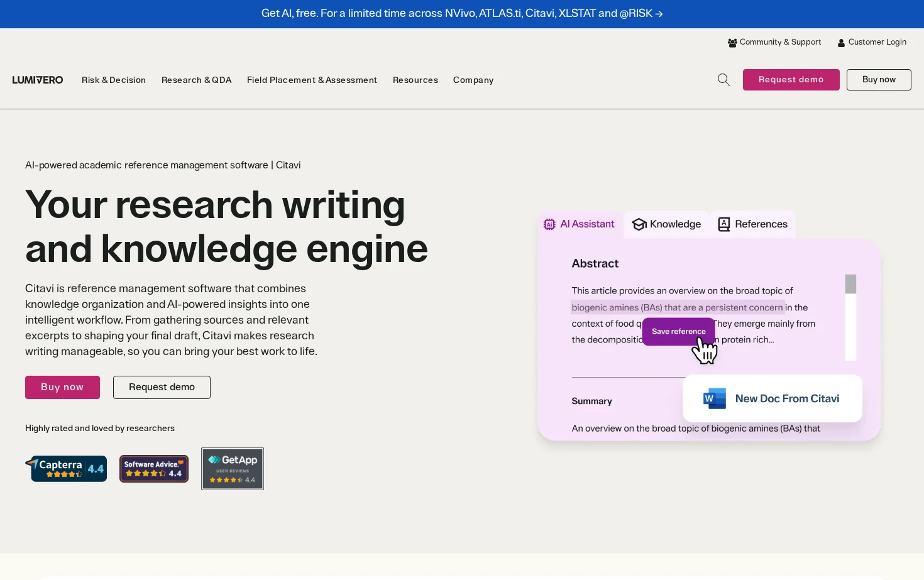Expand the Risk & Decision menu
This screenshot has width=924, height=580.
click(x=114, y=80)
